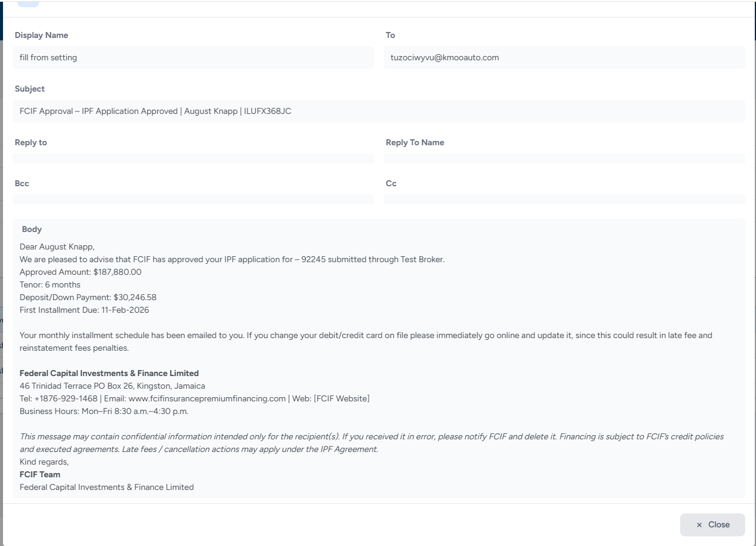Close the email preview dialog
The height and width of the screenshot is (546, 756).
tap(712, 524)
